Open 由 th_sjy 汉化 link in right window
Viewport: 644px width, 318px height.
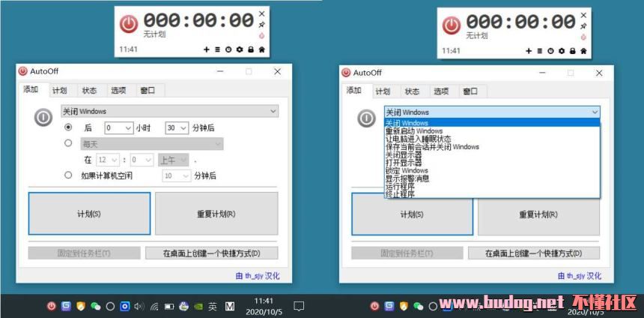(x=580, y=276)
